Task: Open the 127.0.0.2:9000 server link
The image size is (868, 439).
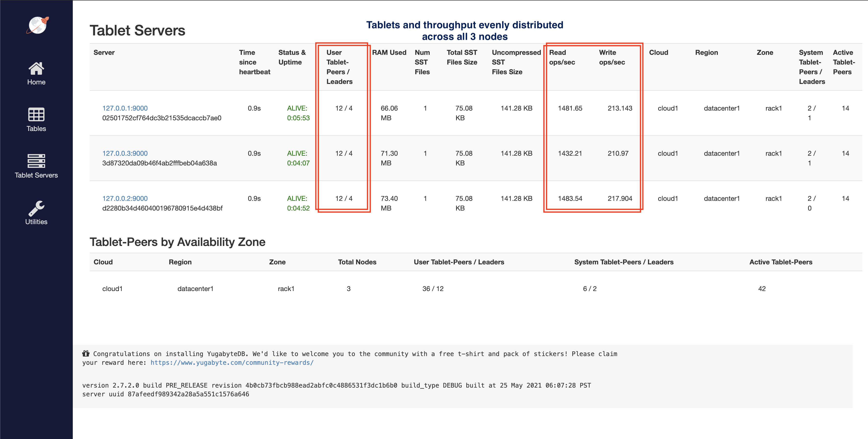Action: pos(125,198)
